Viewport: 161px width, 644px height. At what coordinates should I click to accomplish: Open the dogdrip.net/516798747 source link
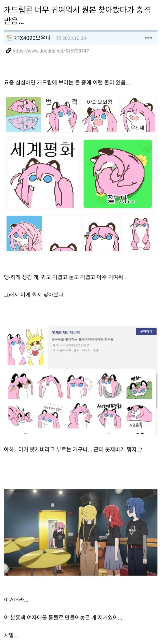tap(51, 51)
